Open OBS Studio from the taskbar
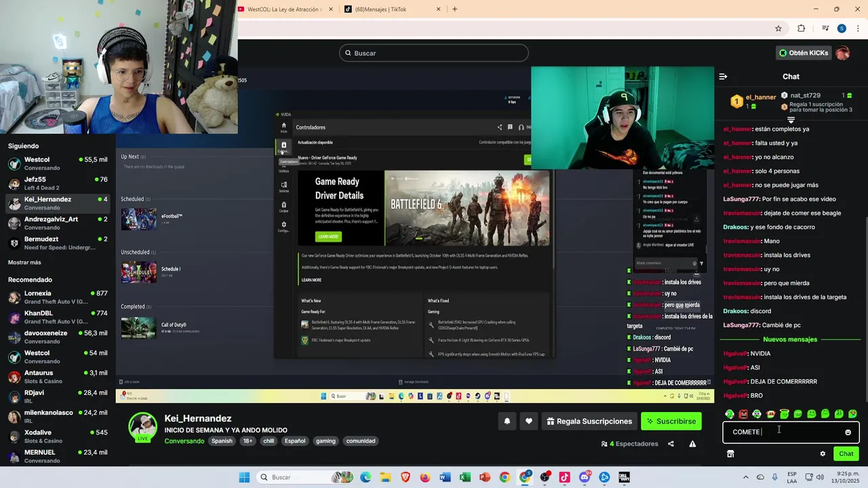Viewport: 868px width, 488px height. click(x=545, y=477)
